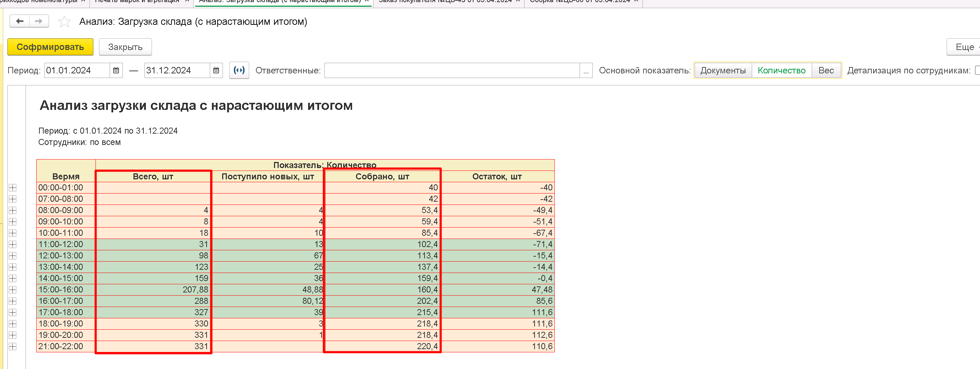Expand the 16:00-17:00 row group
The image size is (980, 369).
(x=12, y=301)
